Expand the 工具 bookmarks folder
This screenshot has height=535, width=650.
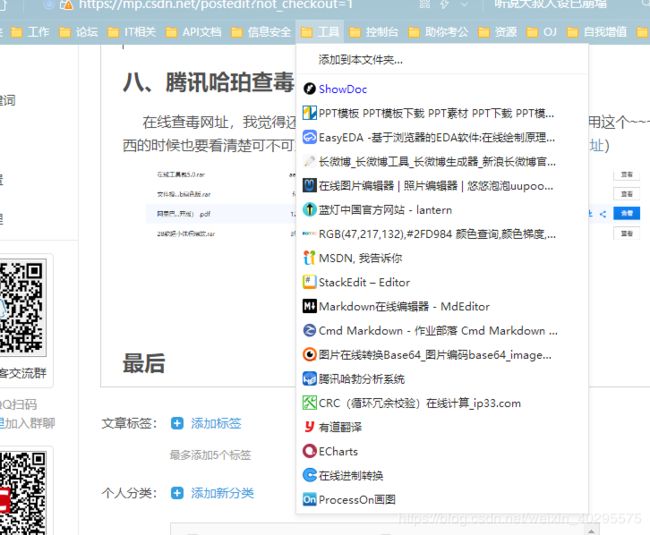(321, 32)
